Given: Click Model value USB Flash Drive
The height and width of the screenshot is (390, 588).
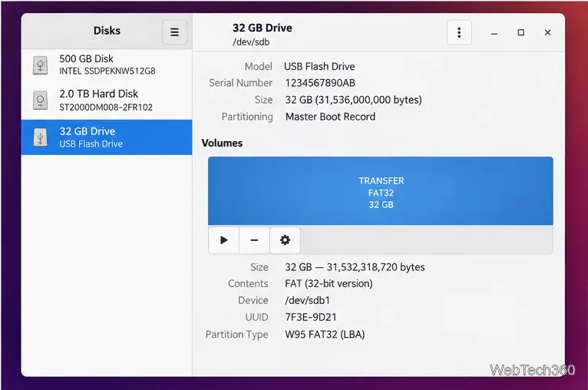Looking at the screenshot, I should pos(319,66).
